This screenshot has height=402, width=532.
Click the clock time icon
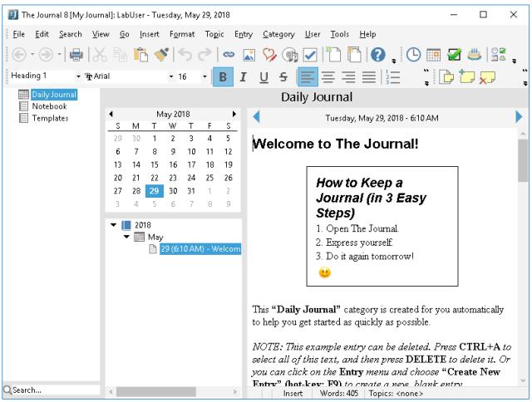[413, 55]
